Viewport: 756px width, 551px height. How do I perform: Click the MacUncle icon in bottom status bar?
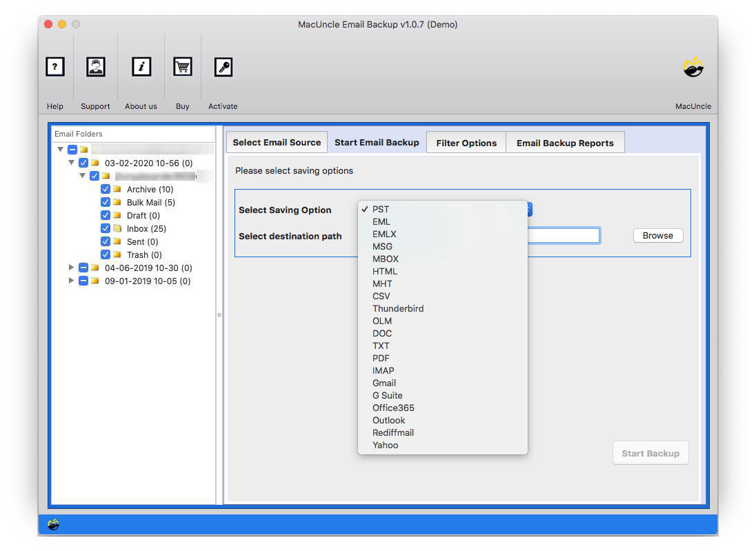click(54, 525)
